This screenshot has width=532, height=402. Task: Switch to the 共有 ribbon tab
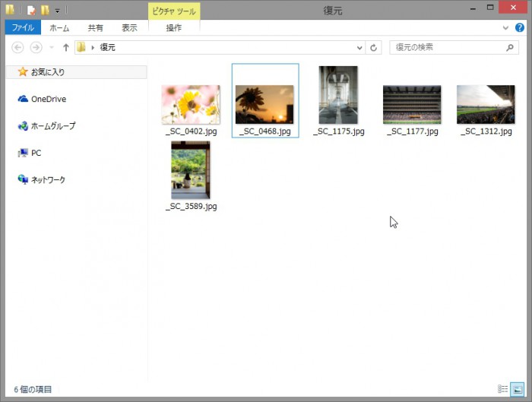95,28
